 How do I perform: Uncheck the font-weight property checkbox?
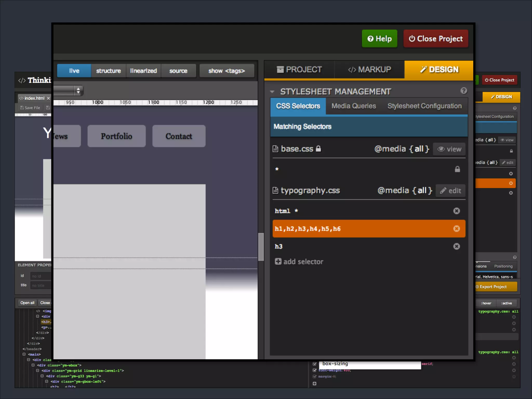pyautogui.click(x=315, y=370)
